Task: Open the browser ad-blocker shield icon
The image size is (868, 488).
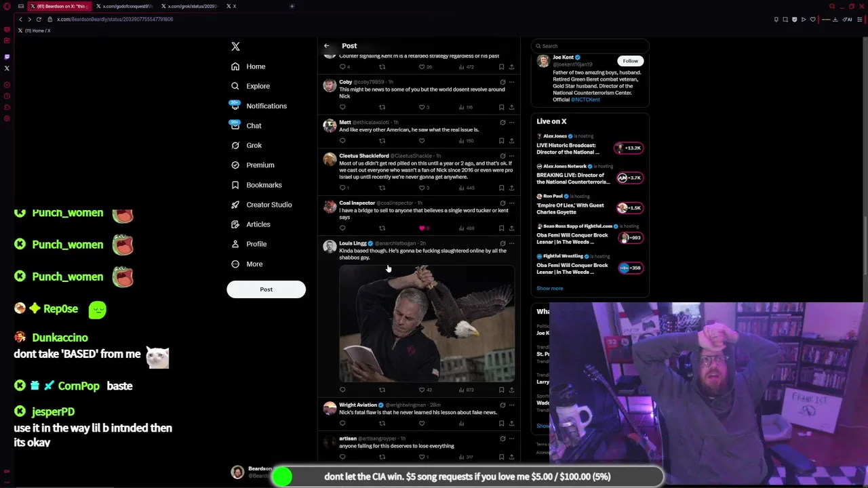Action: tap(794, 19)
